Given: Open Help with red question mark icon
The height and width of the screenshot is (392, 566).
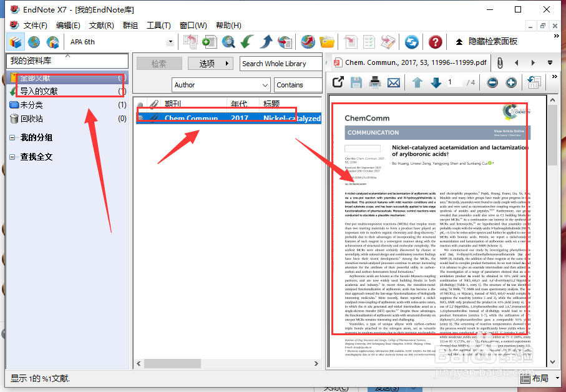Looking at the screenshot, I should click(436, 42).
